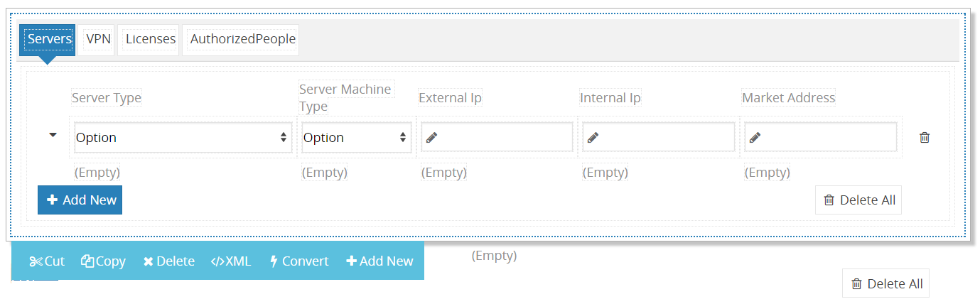The height and width of the screenshot is (304, 980).
Task: Click pencil icon in Internal Ip field
Action: tap(593, 138)
